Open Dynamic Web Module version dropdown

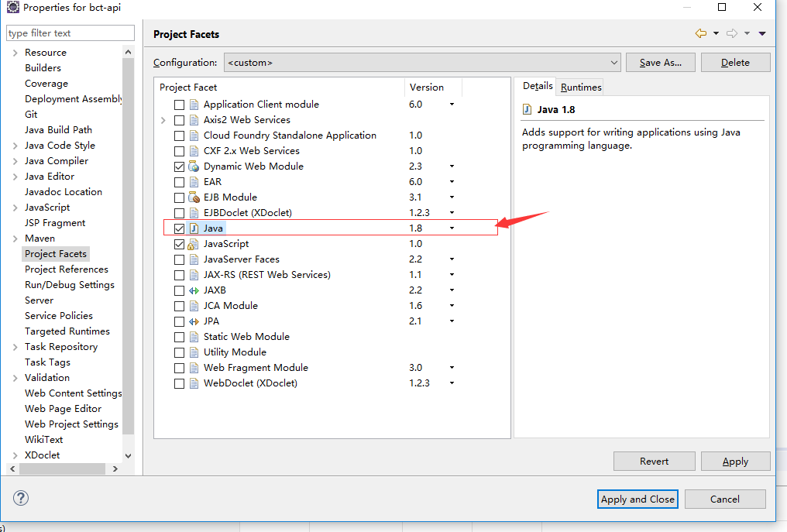452,166
